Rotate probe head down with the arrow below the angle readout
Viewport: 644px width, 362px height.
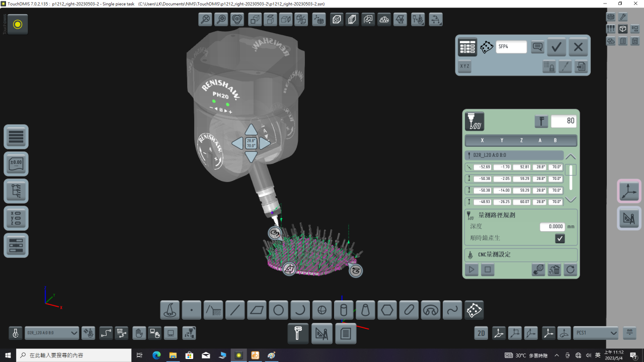(x=251, y=156)
